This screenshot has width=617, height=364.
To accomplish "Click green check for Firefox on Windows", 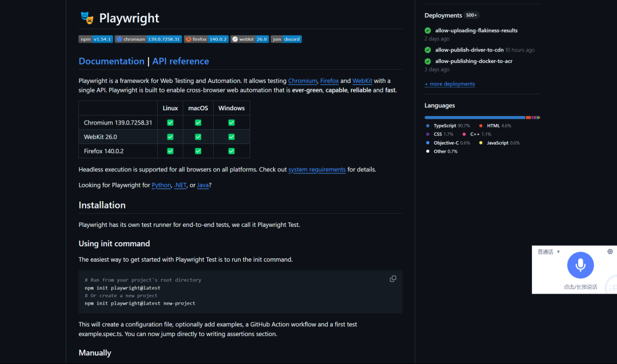I will (x=231, y=151).
